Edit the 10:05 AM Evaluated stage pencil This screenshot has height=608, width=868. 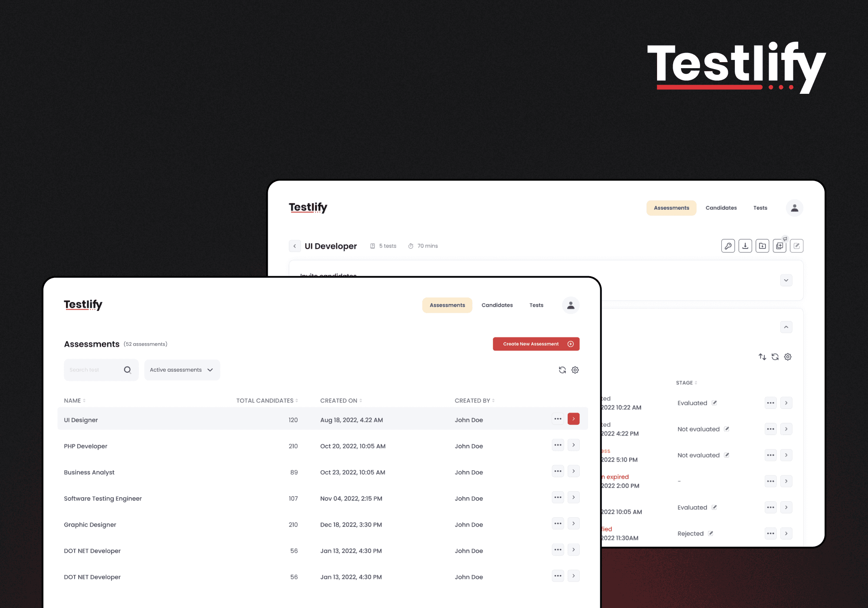tap(714, 507)
